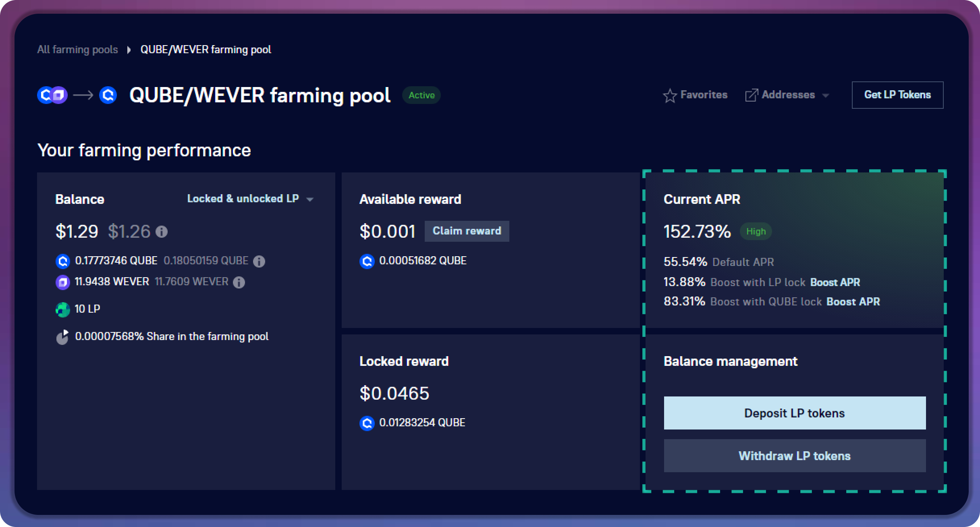This screenshot has width=980, height=527.
Task: Click the Get LP Tokens button
Action: pyautogui.click(x=897, y=95)
